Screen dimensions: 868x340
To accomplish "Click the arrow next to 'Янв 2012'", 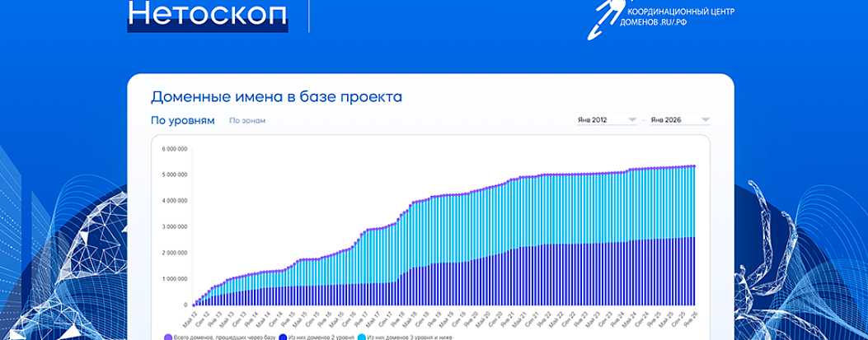I will tap(632, 120).
